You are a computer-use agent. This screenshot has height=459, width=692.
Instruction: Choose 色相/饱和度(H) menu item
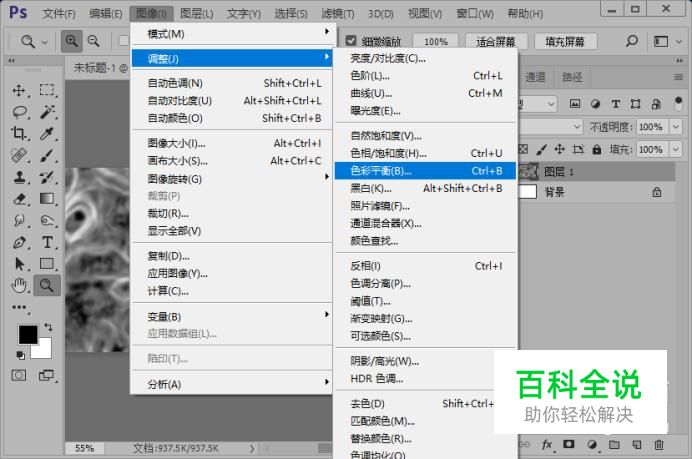click(426, 153)
